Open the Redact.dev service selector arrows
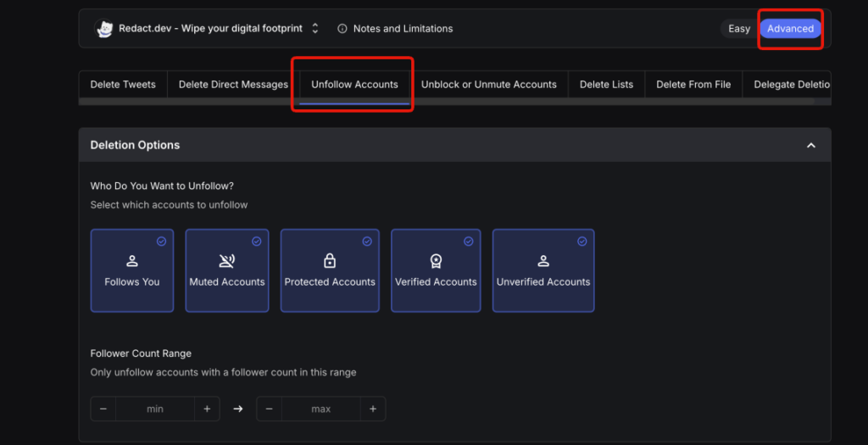Viewport: 868px width, 445px height. (315, 28)
